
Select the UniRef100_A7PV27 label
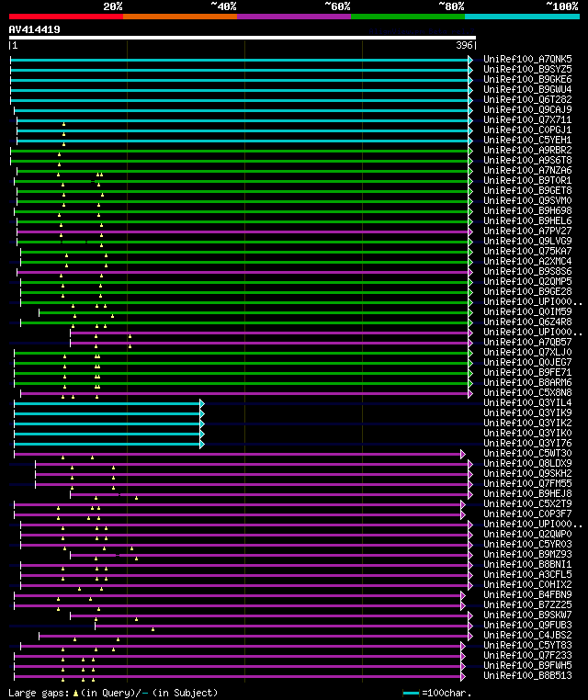pyautogui.click(x=527, y=231)
